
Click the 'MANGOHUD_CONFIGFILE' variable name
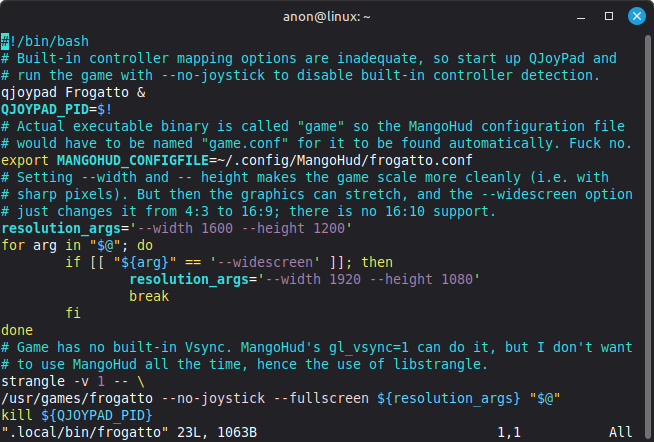click(x=133, y=160)
